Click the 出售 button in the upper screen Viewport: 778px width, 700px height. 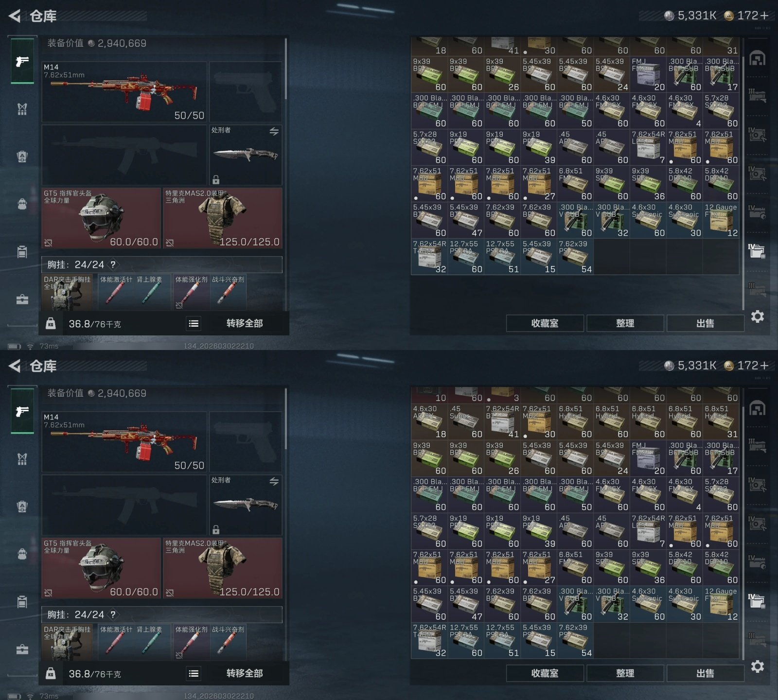pyautogui.click(x=705, y=323)
